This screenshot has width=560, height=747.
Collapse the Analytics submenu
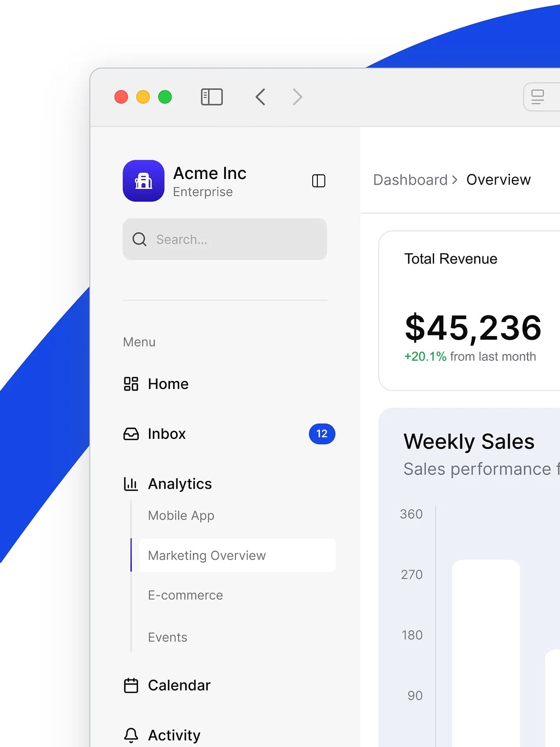point(180,483)
